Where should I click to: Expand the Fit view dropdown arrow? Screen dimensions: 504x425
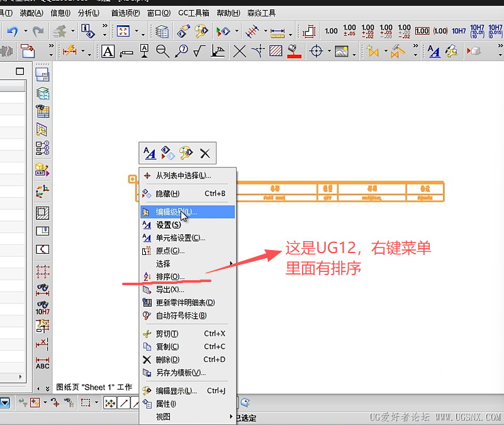pos(137,31)
